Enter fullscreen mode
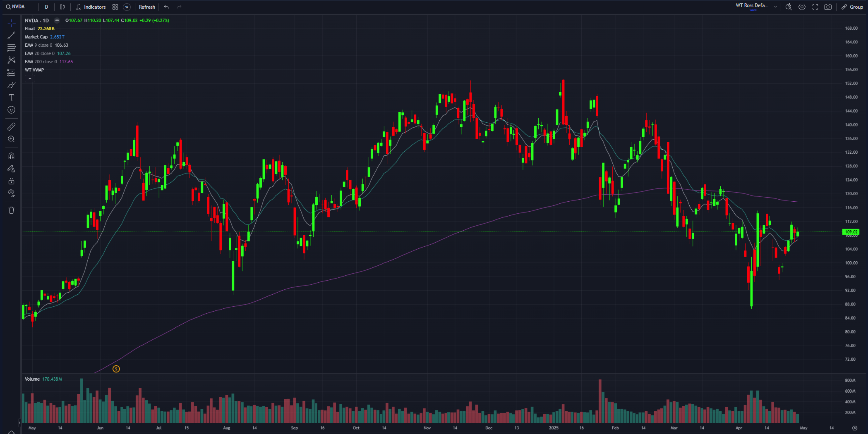This screenshot has height=434, width=868. (815, 7)
